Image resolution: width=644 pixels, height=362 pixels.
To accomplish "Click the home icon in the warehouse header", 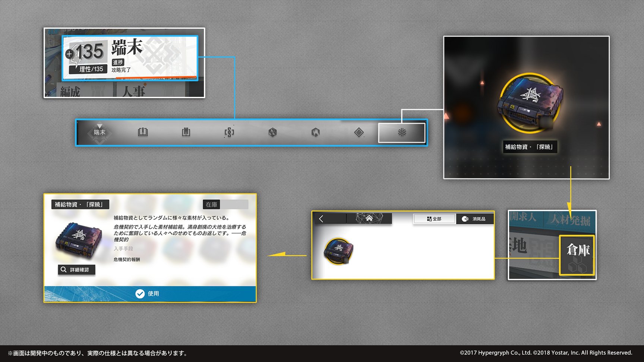I will pos(369,218).
